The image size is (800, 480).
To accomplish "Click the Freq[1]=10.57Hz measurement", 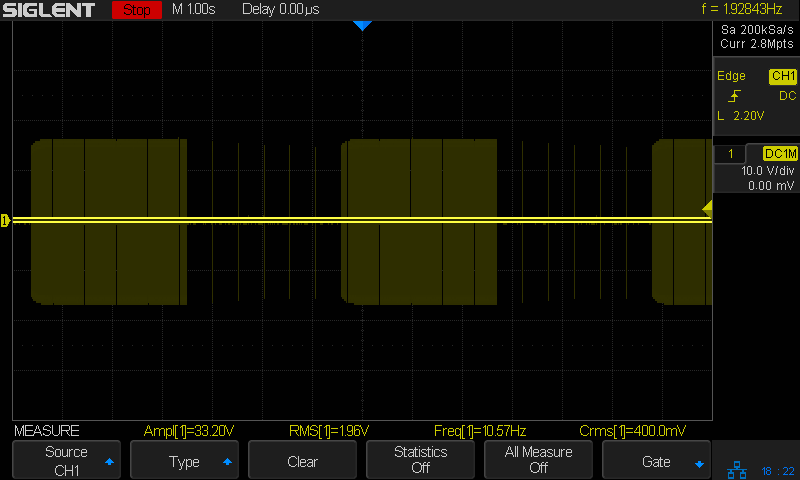I will (480, 431).
